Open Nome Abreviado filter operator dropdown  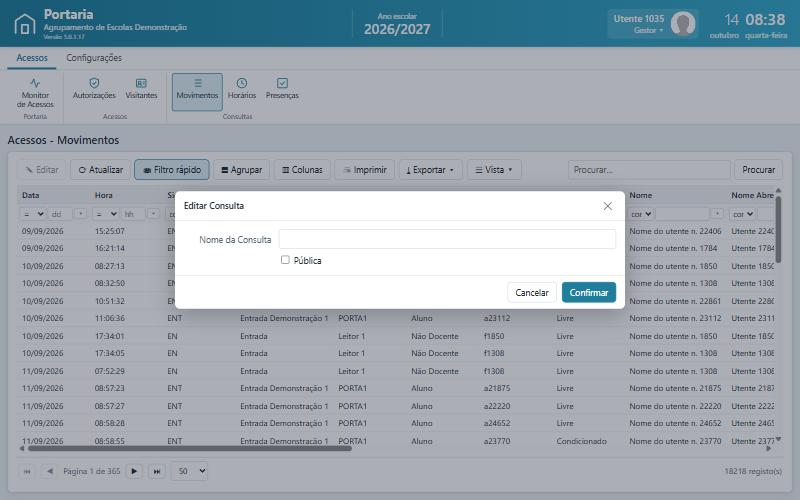pyautogui.click(x=742, y=214)
